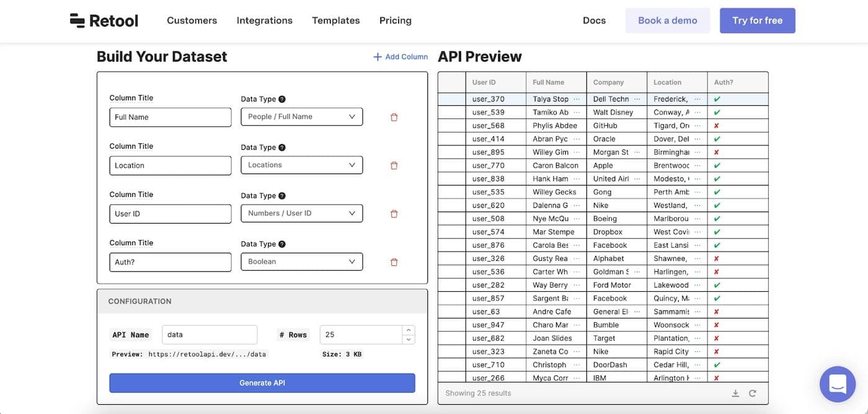This screenshot has width=868, height=414.
Task: Click the API Name input field
Action: 210,335
